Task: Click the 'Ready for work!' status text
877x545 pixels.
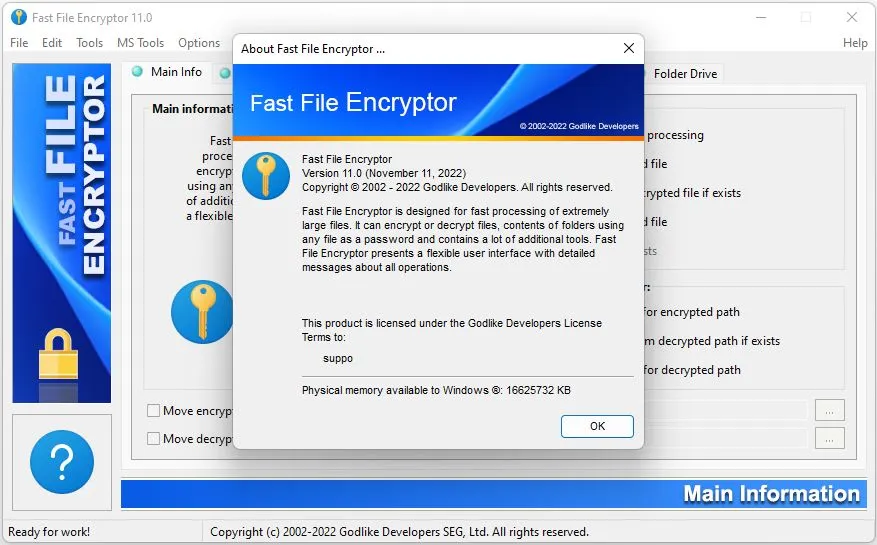Action: (x=49, y=532)
